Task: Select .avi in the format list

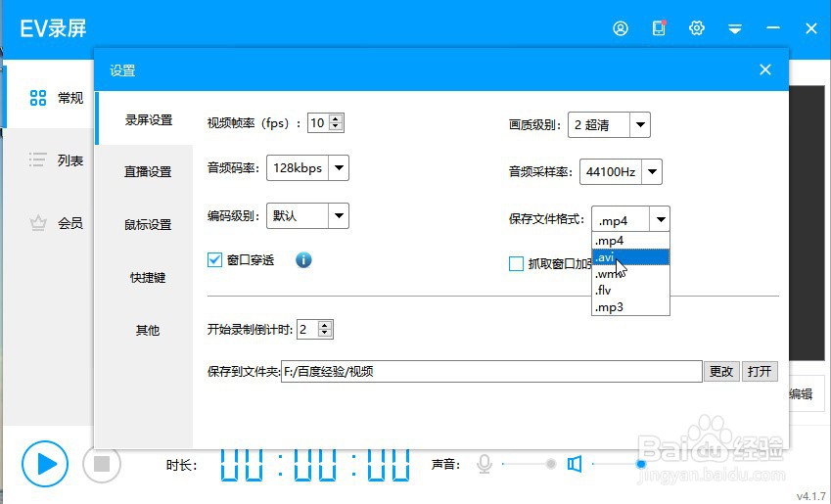Action: tap(630, 257)
